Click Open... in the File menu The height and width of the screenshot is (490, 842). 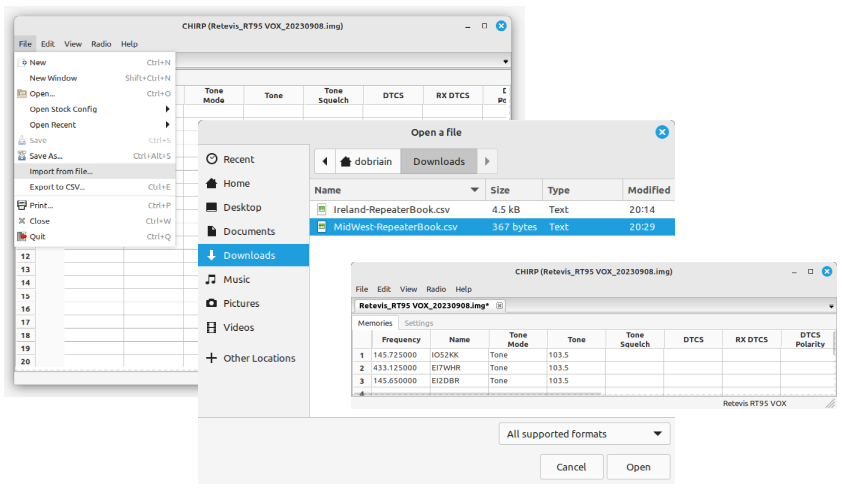(95, 93)
